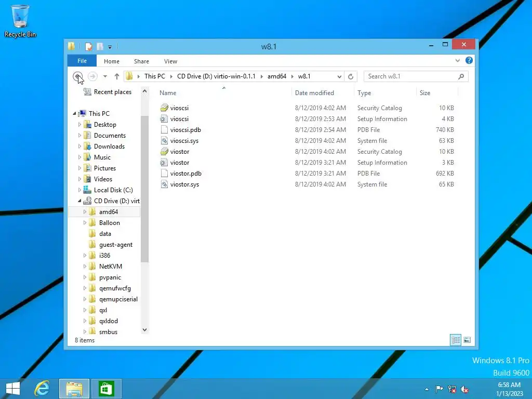This screenshot has width=532, height=399.
Task: Click the navigation pane scroll up arrow
Action: point(144,91)
